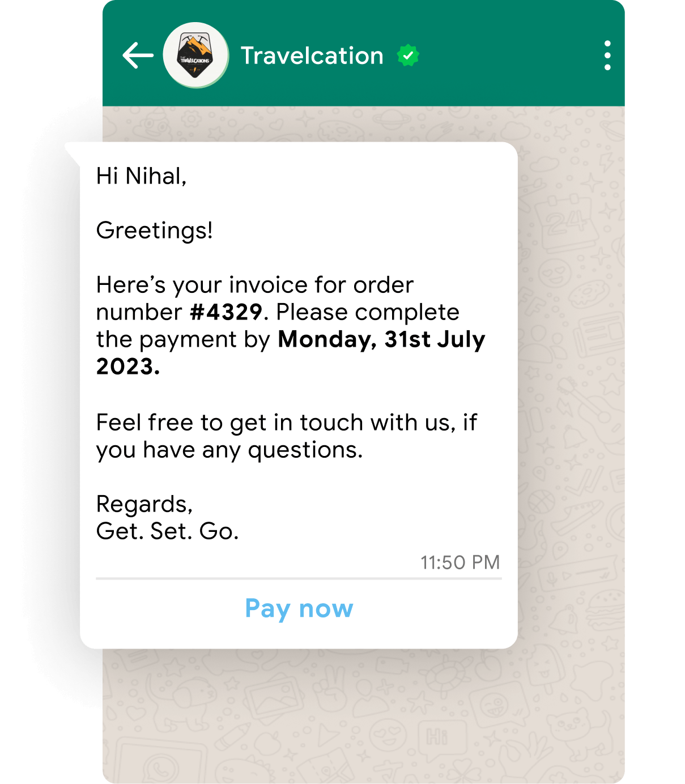Screen dimensions: 685x784
Task: Click the Greetings! line in the message
Action: pos(155,231)
